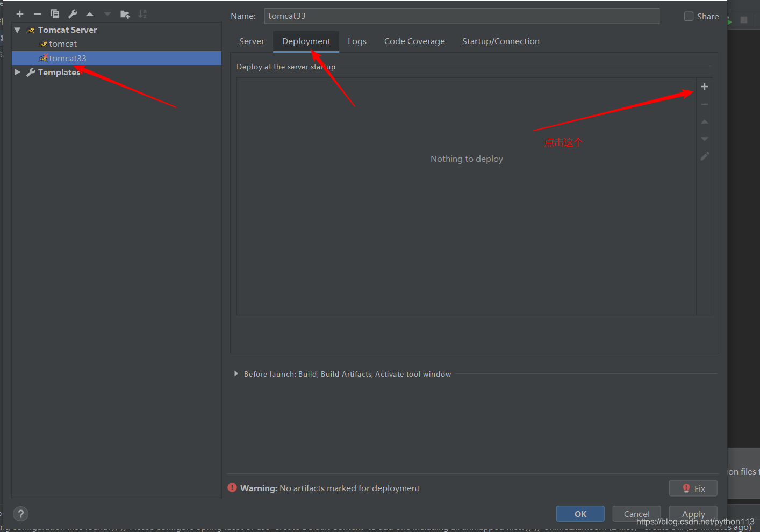Image resolution: width=760 pixels, height=532 pixels.
Task: Select the tomcat33 configuration
Action: click(117, 58)
